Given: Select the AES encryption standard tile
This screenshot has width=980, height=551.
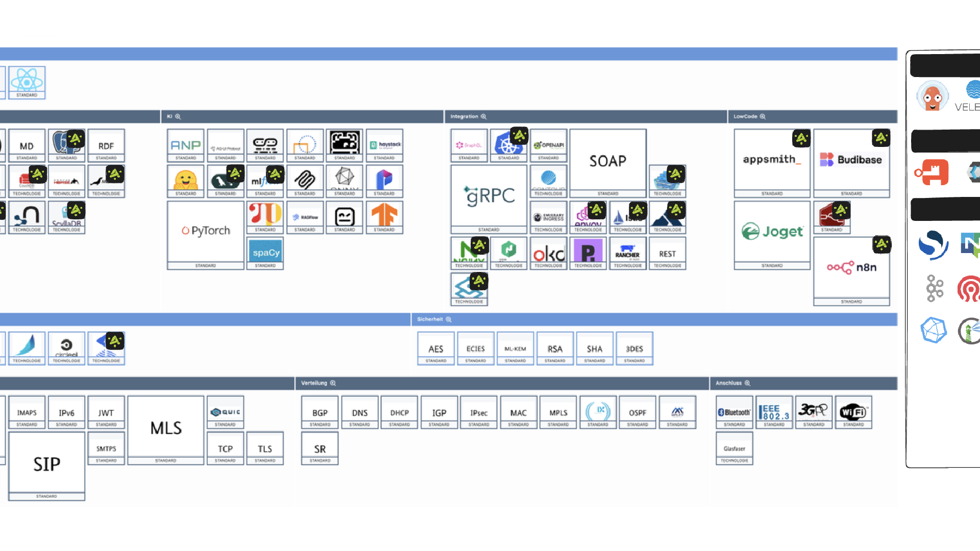Looking at the screenshot, I should pos(436,348).
